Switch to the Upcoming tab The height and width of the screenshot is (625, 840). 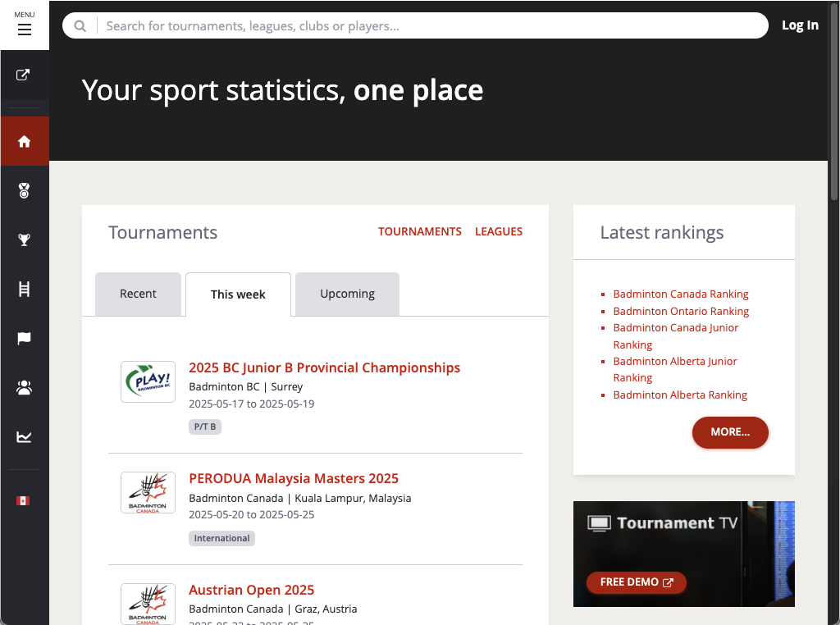pos(347,294)
